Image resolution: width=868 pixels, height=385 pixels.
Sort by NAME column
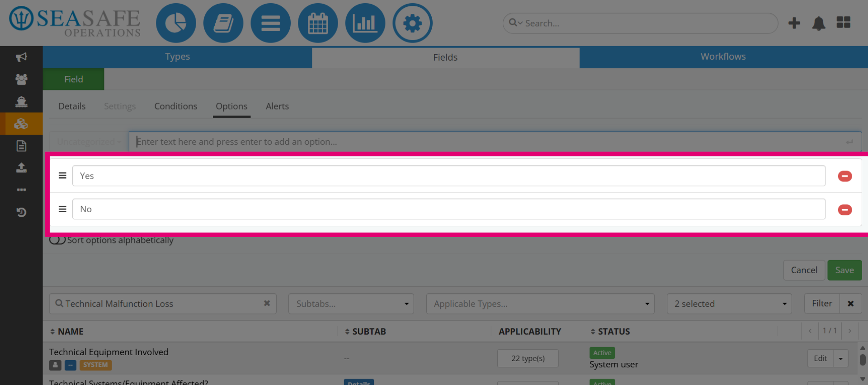click(x=66, y=332)
